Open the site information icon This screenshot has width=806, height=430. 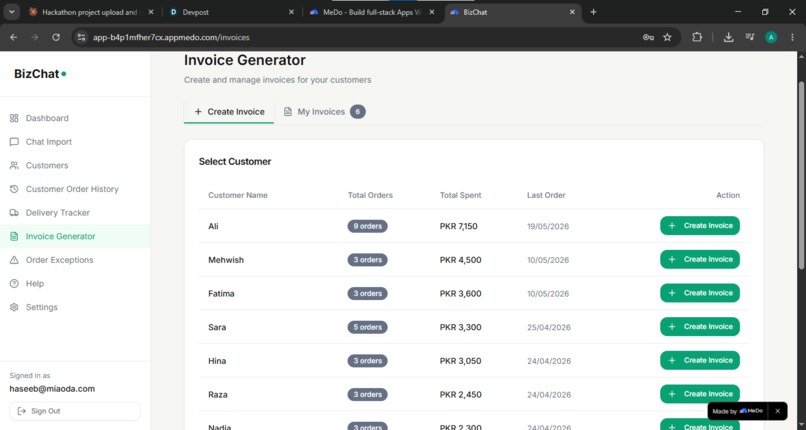(81, 38)
